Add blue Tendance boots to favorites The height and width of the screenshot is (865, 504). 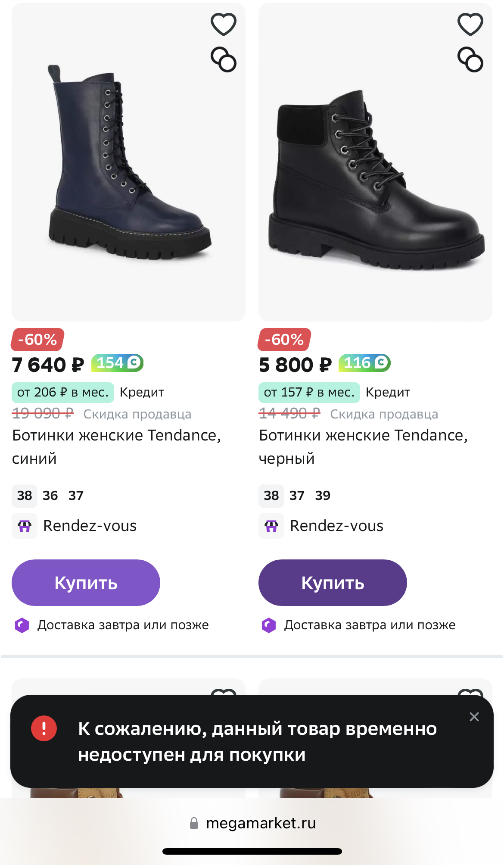[224, 24]
